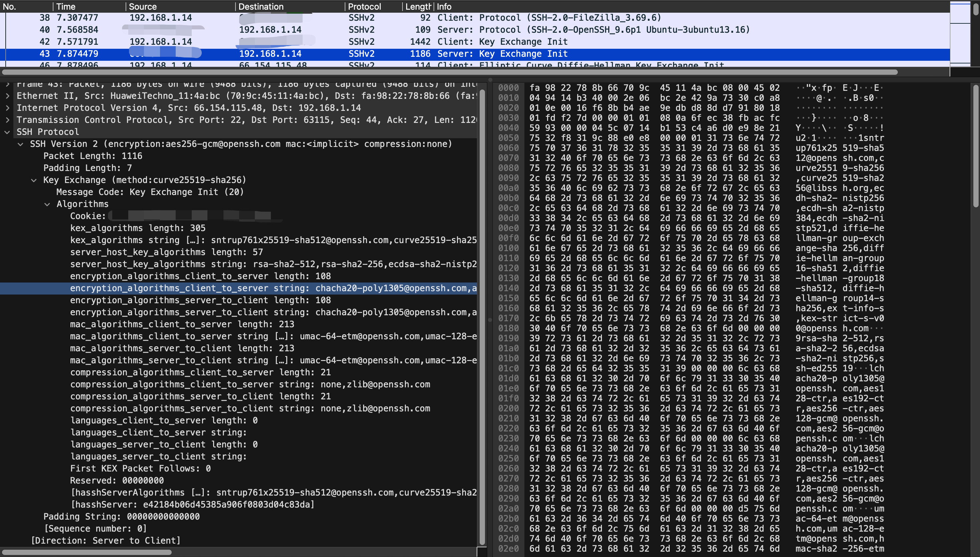Sort packets by the Source column
980x557 pixels.
[x=180, y=6]
